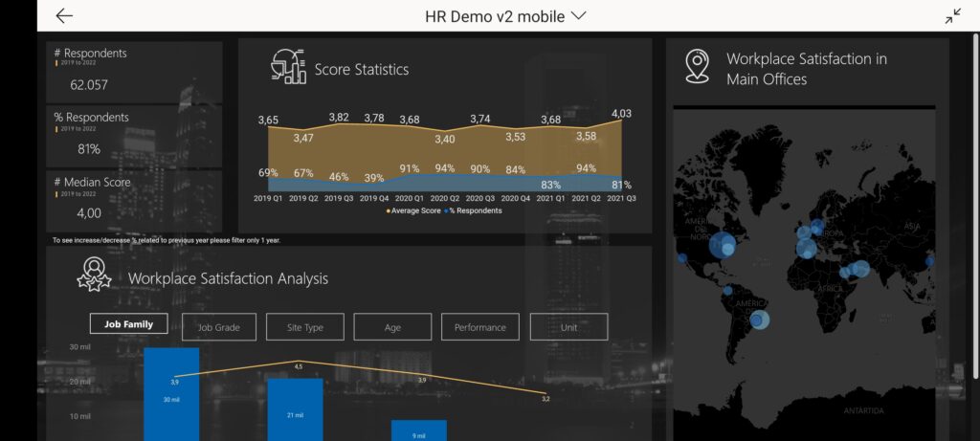Select the Unit breakdown button

(x=568, y=327)
